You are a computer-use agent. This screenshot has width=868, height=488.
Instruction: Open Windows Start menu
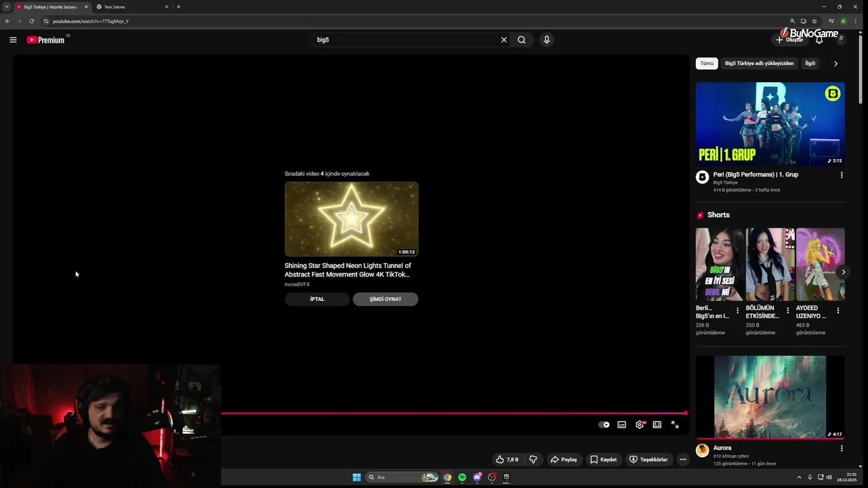[x=357, y=477]
